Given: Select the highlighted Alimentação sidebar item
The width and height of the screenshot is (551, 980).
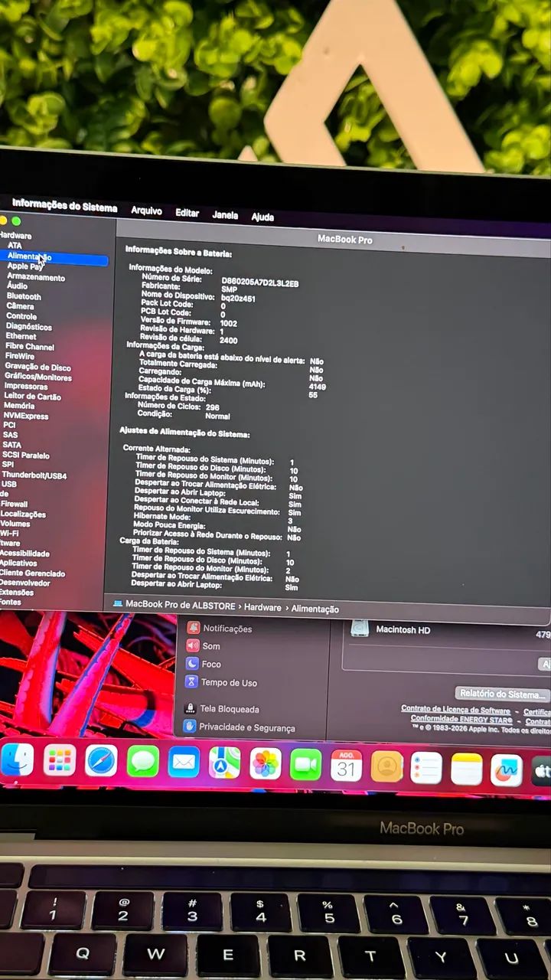Looking at the screenshot, I should tap(54, 258).
